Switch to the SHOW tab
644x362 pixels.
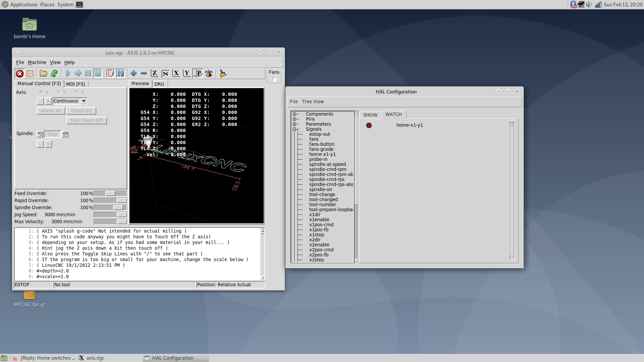click(370, 115)
